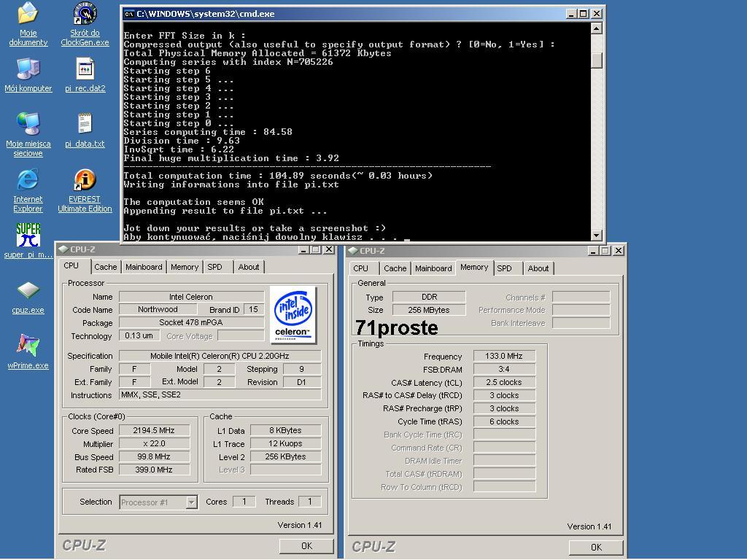Switch to CPU tab in right CPU-Z window
This screenshot has height=560, width=747.
pos(360,268)
